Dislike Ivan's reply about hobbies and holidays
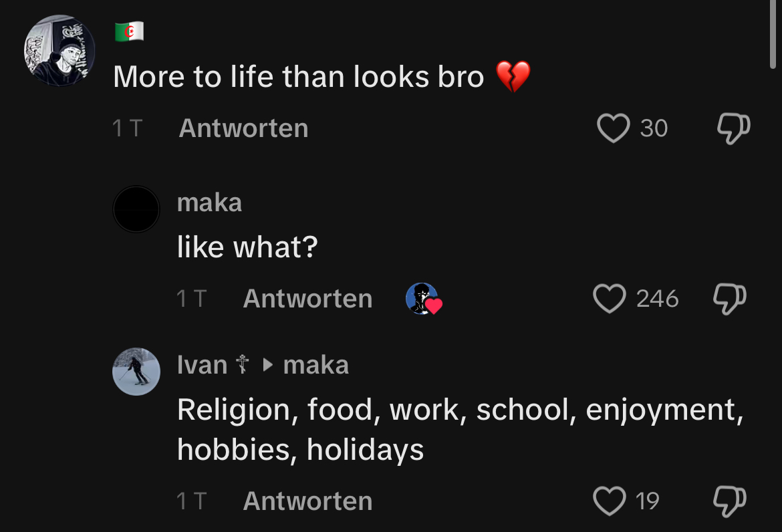 pyautogui.click(x=730, y=501)
